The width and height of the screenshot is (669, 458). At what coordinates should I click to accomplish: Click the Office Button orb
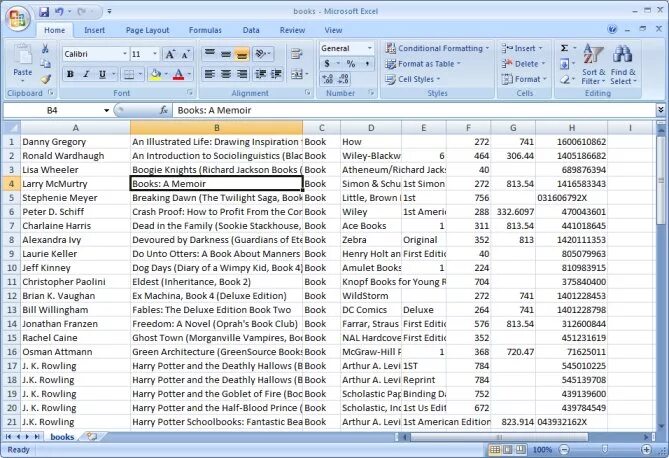point(17,19)
